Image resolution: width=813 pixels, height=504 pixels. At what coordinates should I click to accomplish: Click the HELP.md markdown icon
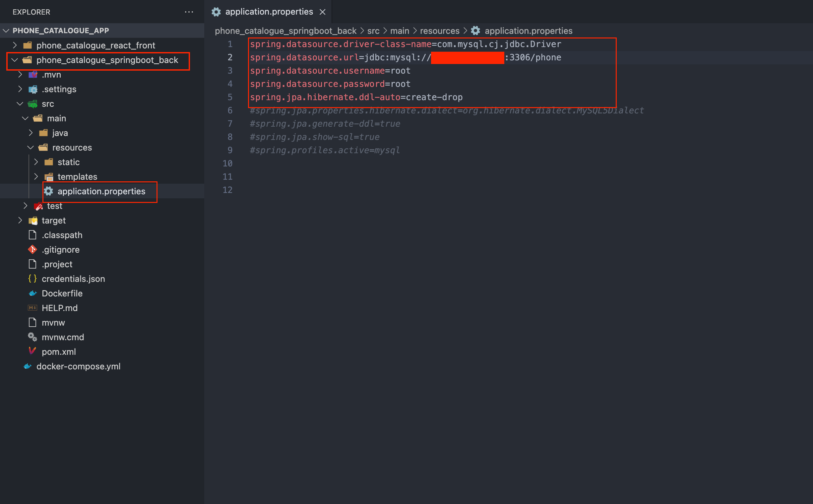point(32,308)
